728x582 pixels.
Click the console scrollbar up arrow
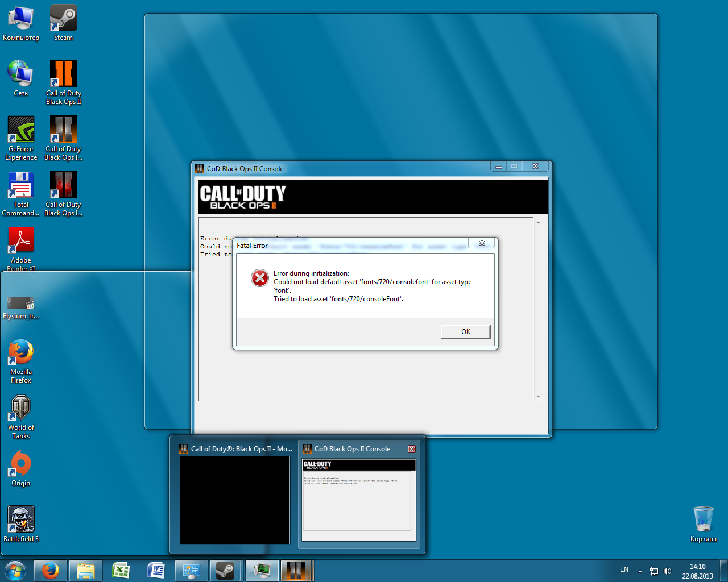539,222
